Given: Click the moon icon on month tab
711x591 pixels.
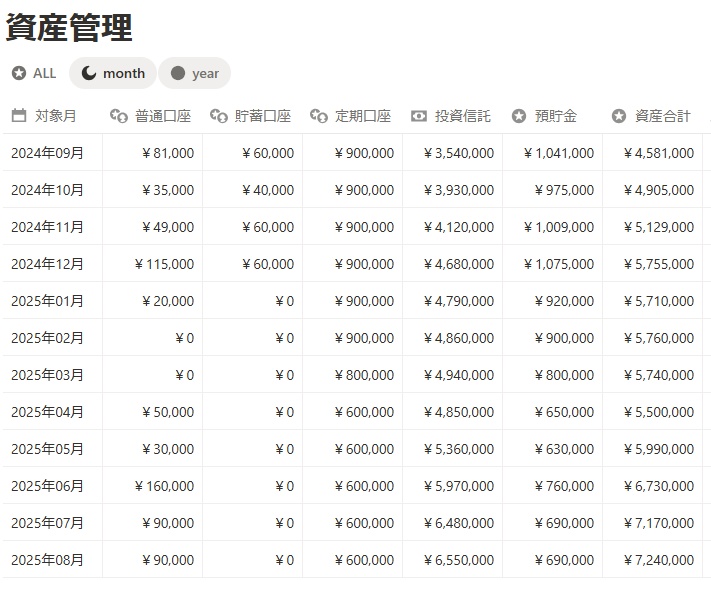Looking at the screenshot, I should [88, 73].
